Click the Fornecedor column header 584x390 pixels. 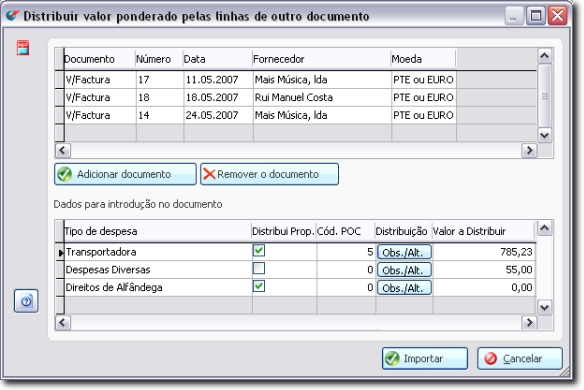(x=321, y=59)
